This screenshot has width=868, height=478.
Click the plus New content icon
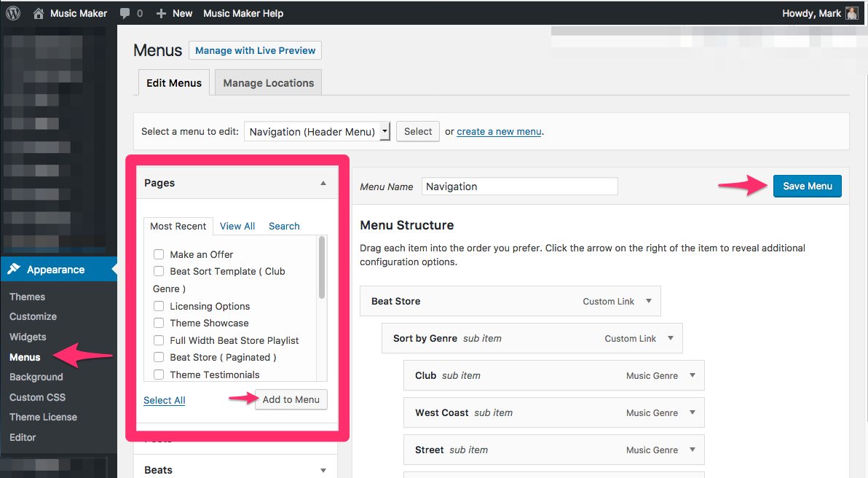(x=162, y=13)
